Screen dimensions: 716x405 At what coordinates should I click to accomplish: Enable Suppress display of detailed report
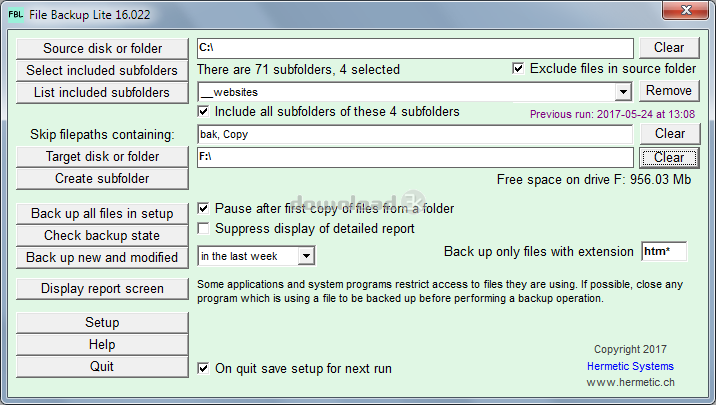[x=204, y=229]
